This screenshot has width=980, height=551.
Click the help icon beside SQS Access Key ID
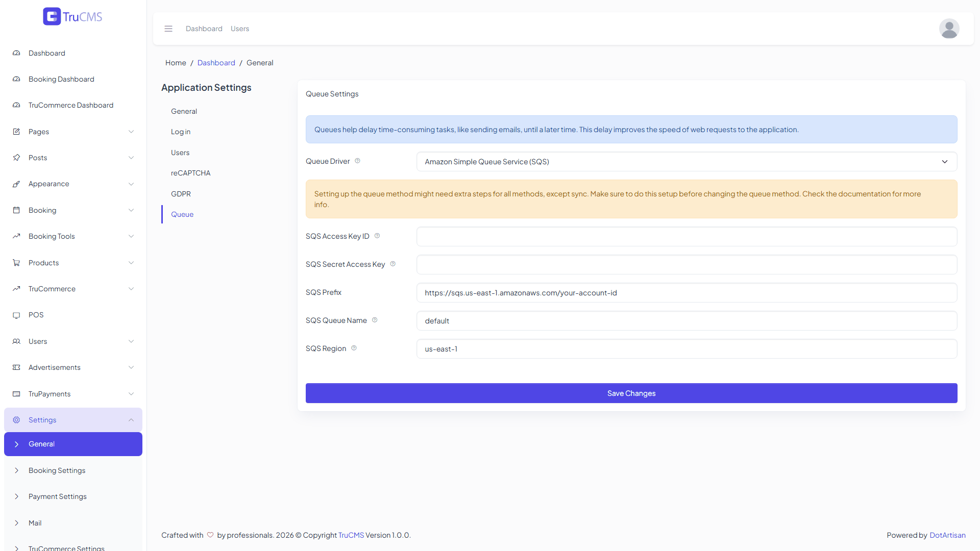[377, 236]
